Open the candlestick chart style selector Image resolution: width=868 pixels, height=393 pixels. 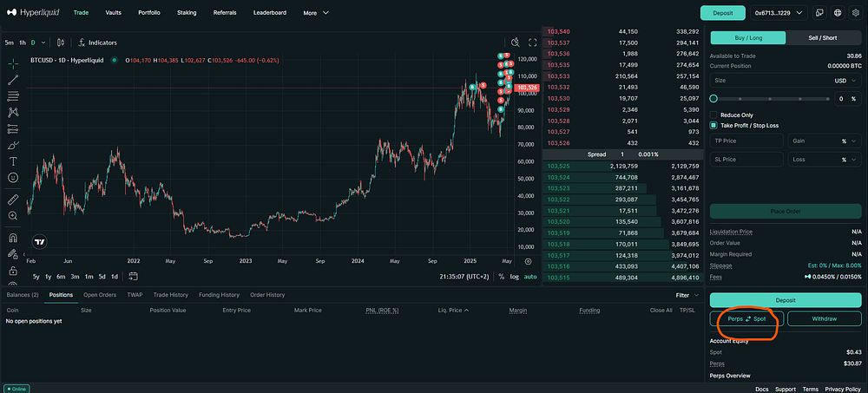tap(61, 43)
